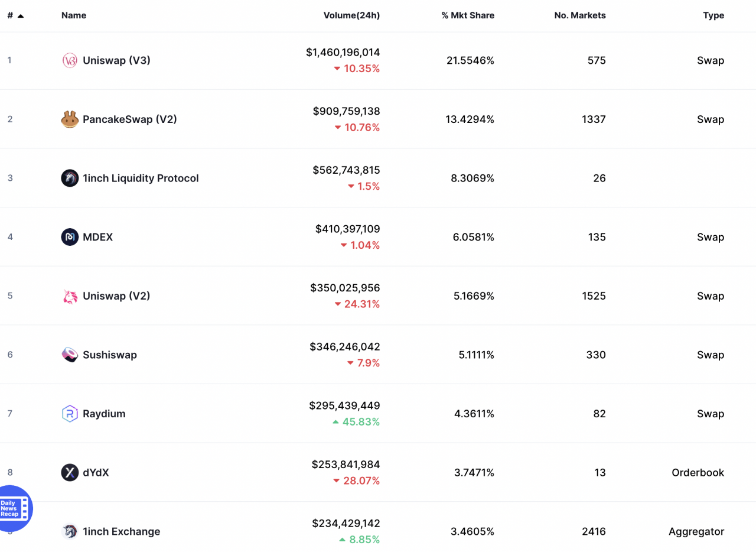
Task: Click the 1inch Liquidity Protocol logo
Action: tap(70, 178)
